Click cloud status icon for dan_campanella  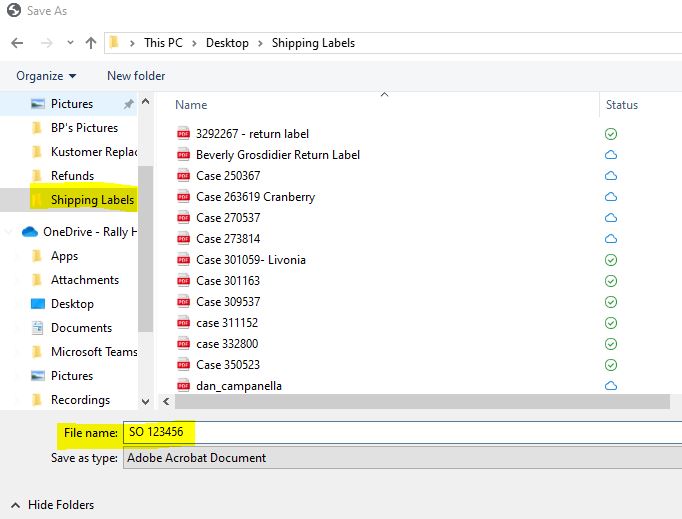point(611,385)
